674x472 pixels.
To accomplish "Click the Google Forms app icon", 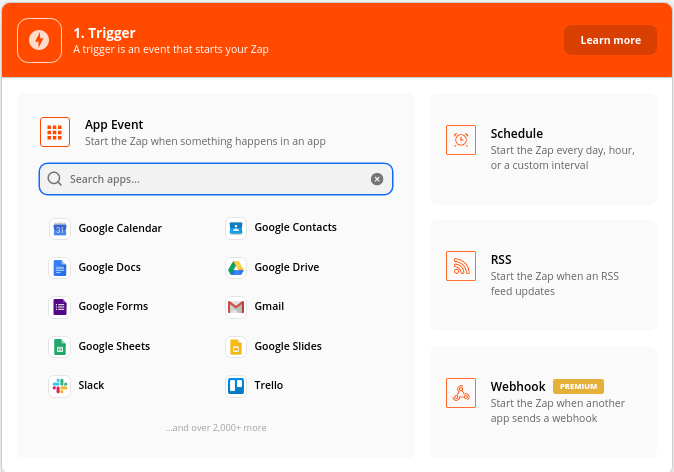I will coord(60,307).
